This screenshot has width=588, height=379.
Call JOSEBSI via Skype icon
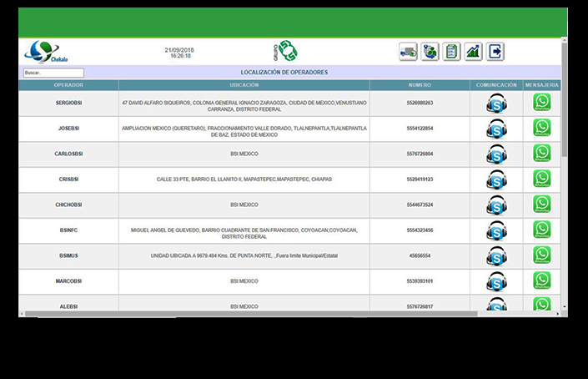496,129
